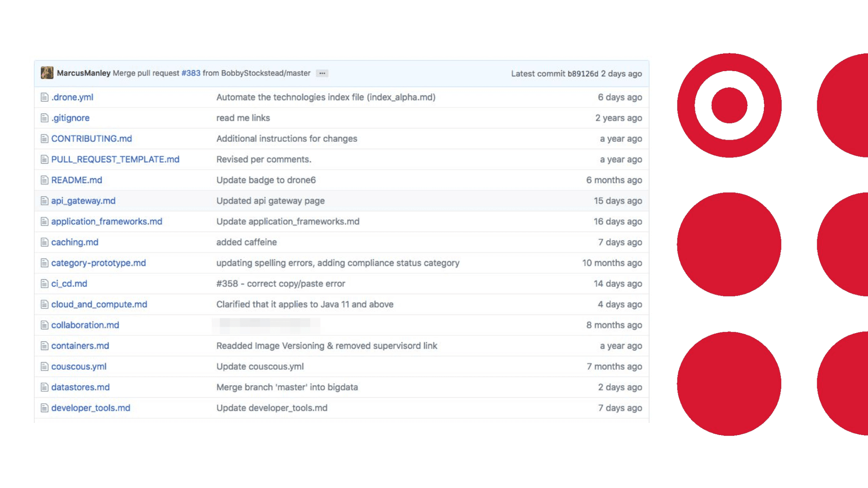Open category-prototype.md file
This screenshot has width=868, height=488.
click(99, 263)
